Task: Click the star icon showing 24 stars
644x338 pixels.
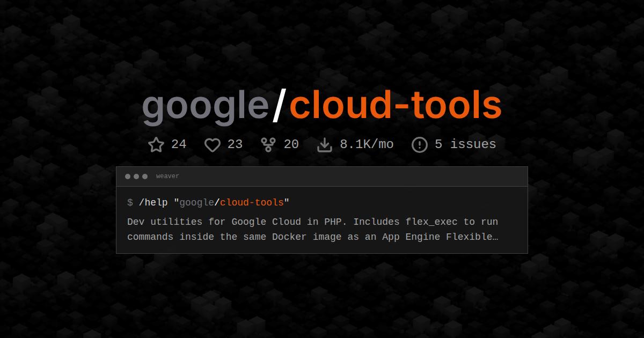Action: coord(156,144)
